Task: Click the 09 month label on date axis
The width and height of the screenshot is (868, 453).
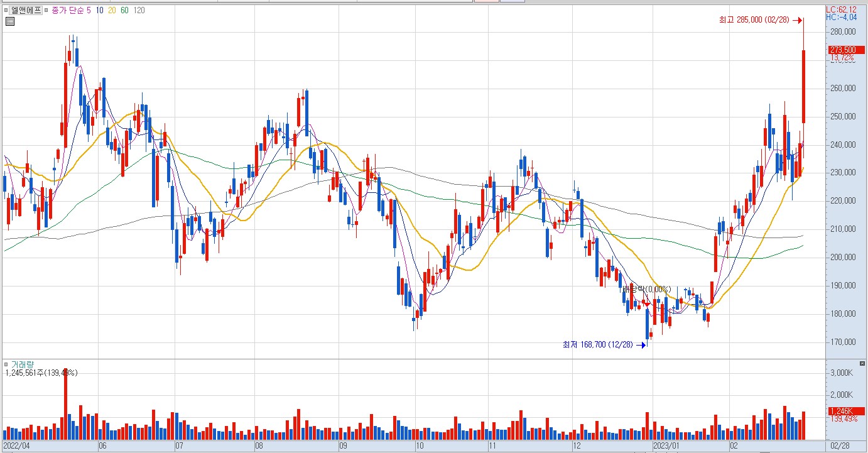Action: (x=343, y=446)
